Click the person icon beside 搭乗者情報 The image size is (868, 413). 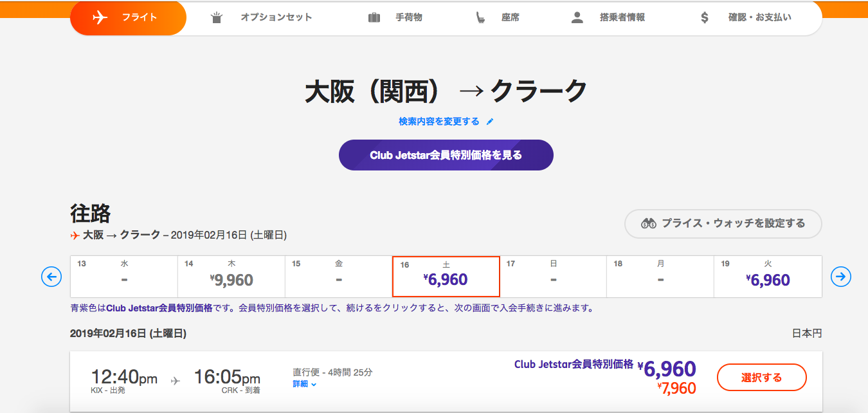pyautogui.click(x=577, y=17)
